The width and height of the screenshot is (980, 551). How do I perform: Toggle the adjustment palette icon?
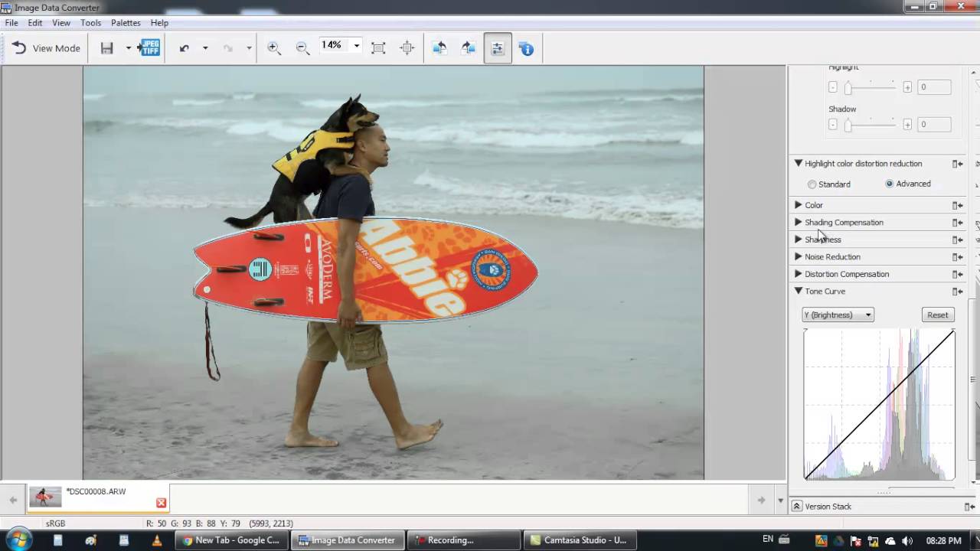[x=498, y=48]
